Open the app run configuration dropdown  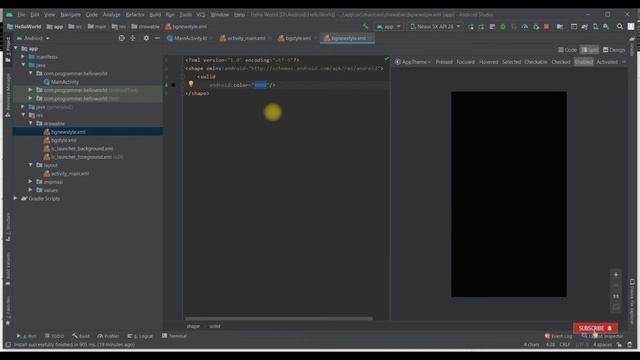point(389,27)
